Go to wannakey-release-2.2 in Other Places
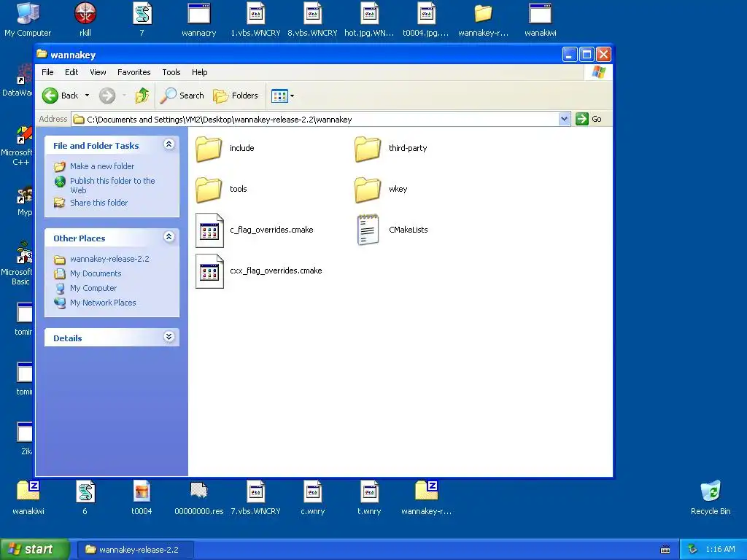 [109, 259]
